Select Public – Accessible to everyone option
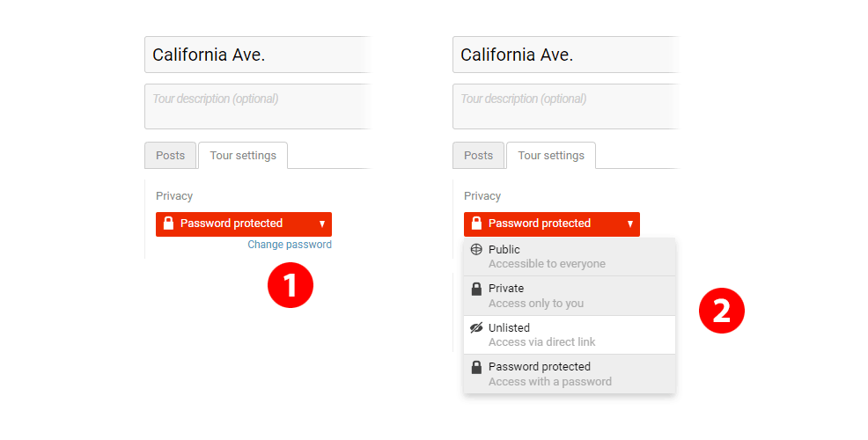Image resolution: width=868 pixels, height=440 pixels. click(x=570, y=257)
